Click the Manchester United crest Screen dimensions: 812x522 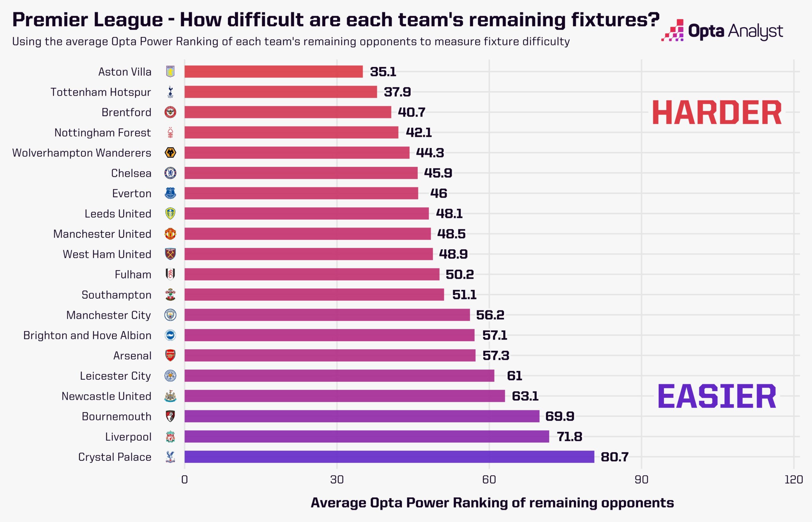tap(170, 234)
